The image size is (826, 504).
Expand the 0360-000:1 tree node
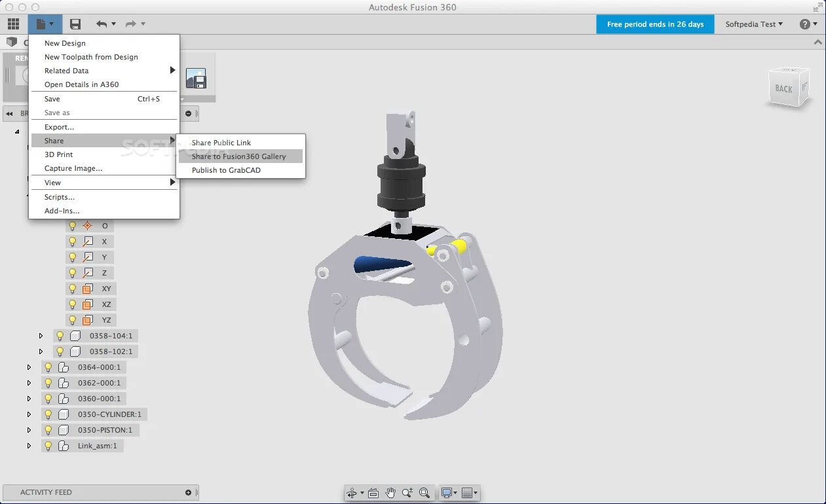click(29, 399)
